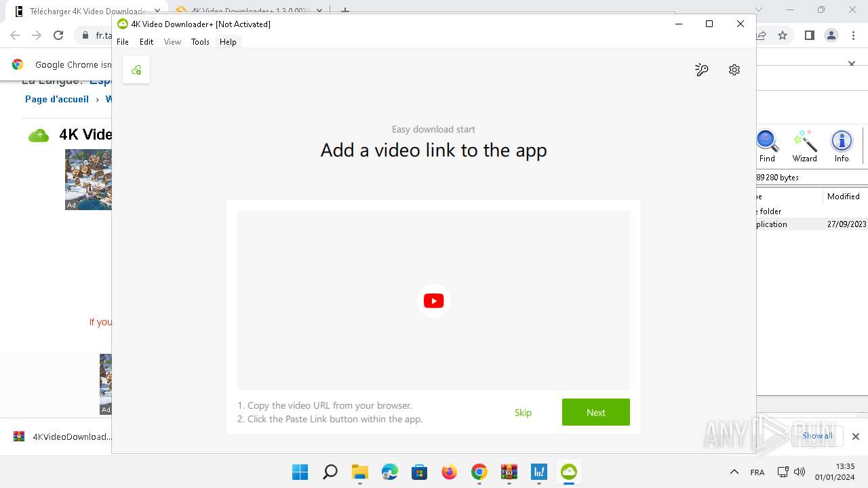Bookmark this page with the star icon
This screenshot has width=868, height=488.
pos(783,35)
